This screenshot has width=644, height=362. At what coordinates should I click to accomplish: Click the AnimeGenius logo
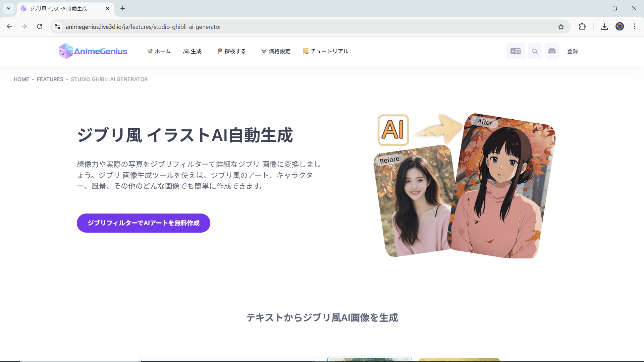coord(93,51)
